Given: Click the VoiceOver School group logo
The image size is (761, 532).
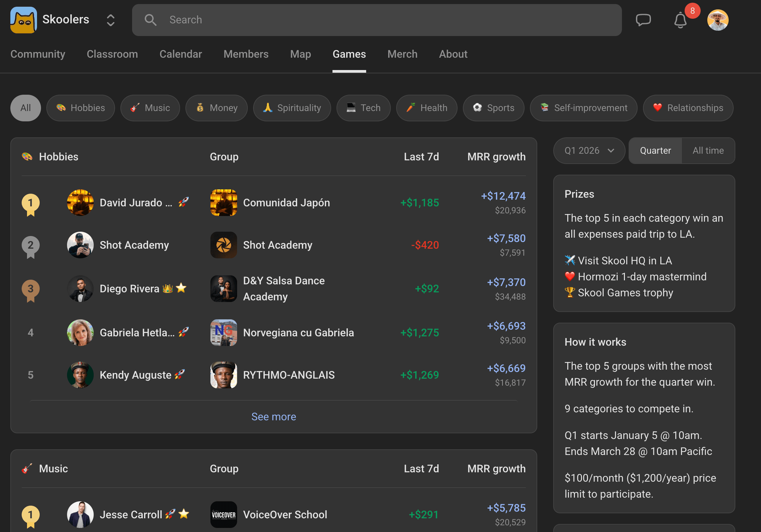Looking at the screenshot, I should 224,515.
